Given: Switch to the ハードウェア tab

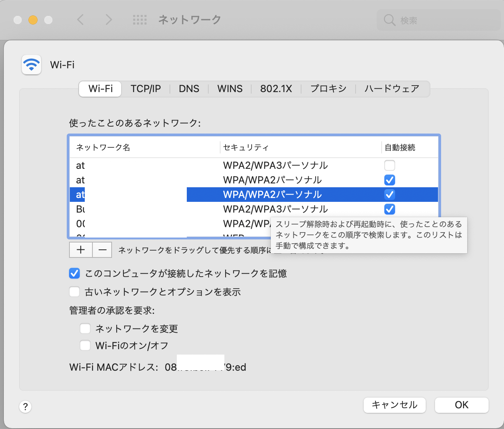Looking at the screenshot, I should [x=392, y=89].
